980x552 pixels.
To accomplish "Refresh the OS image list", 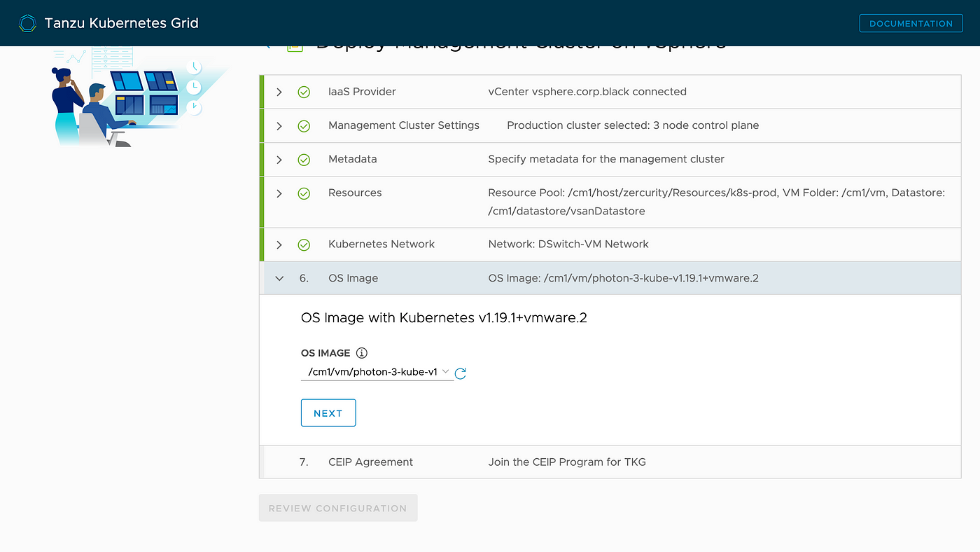I will (x=460, y=373).
